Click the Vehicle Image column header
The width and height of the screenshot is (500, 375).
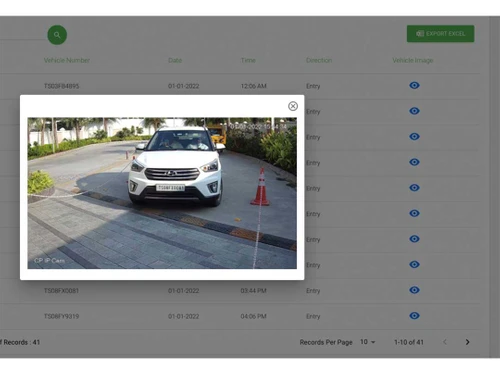(x=413, y=60)
